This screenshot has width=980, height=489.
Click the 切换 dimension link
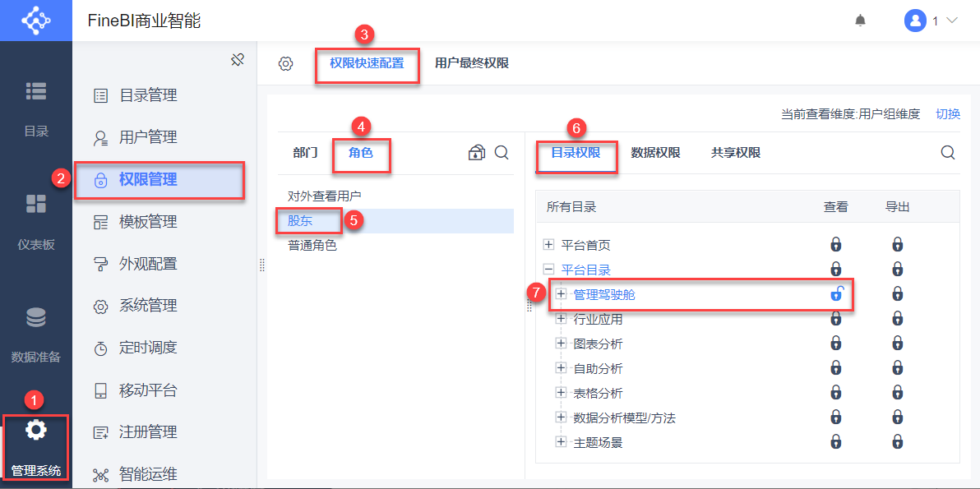coord(948,114)
